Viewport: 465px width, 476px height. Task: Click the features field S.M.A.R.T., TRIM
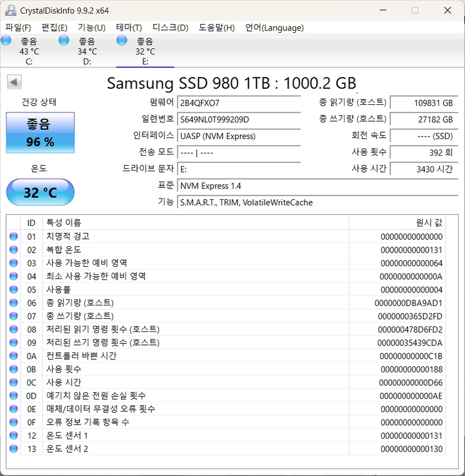tap(317, 202)
